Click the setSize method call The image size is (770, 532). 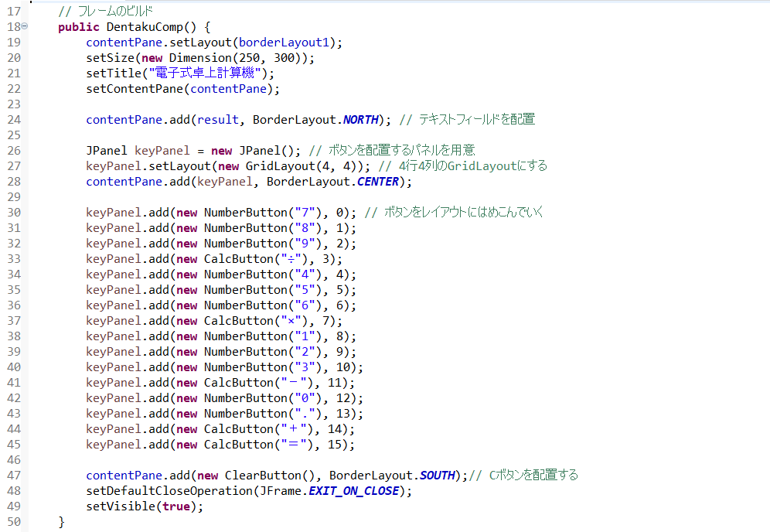coord(110,58)
